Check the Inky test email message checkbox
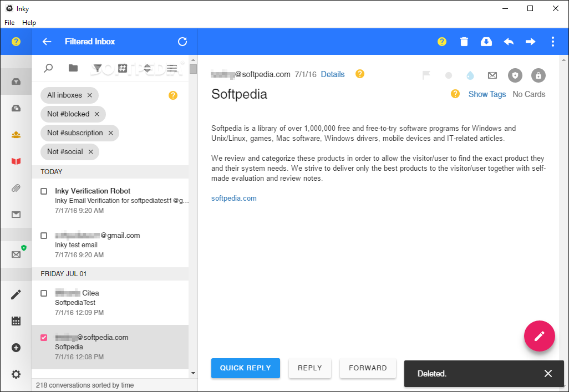The width and height of the screenshot is (569, 392). tap(44, 236)
